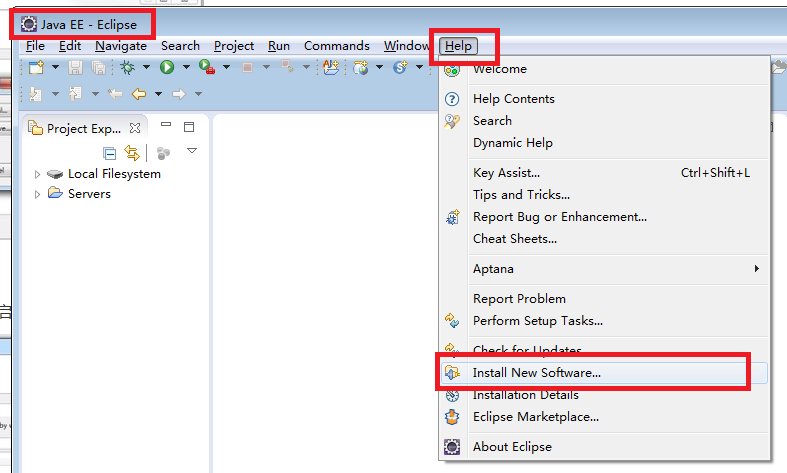Click the Last Edit Location arrow icon

115,94
